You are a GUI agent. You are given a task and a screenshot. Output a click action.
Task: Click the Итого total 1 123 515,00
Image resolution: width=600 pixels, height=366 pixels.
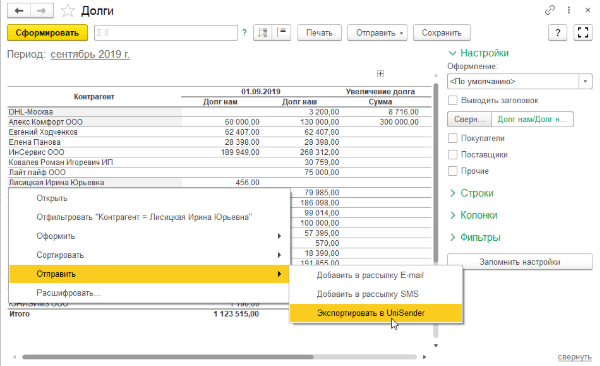236,314
